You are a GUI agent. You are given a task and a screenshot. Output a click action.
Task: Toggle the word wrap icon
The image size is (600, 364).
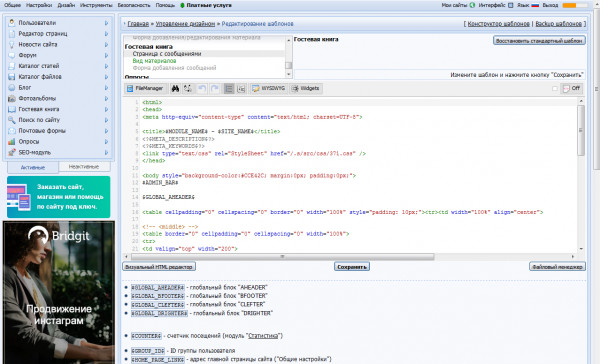point(241,88)
